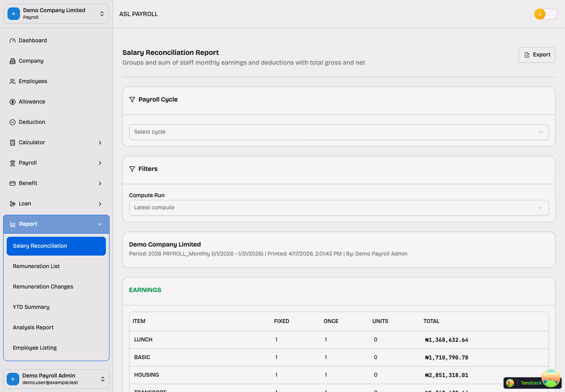Click the TanStack badge at bottom right
The image size is (565, 392).
pos(532,383)
